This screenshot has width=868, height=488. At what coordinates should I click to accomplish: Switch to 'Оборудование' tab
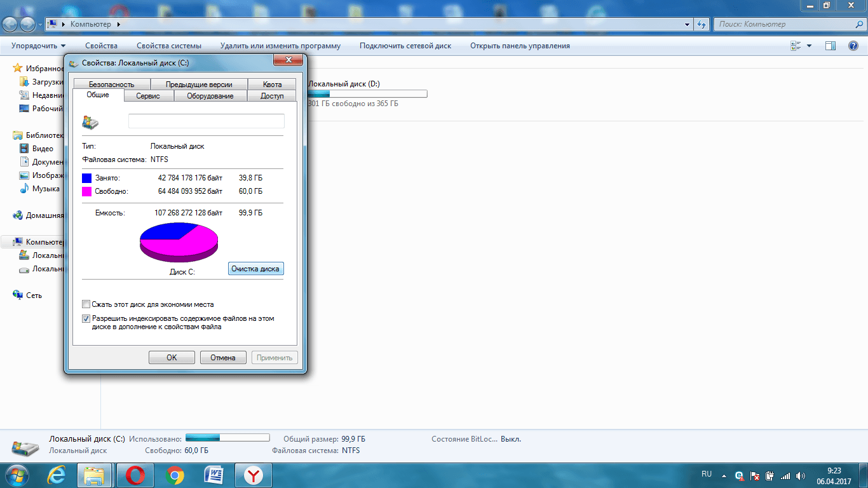tap(210, 96)
